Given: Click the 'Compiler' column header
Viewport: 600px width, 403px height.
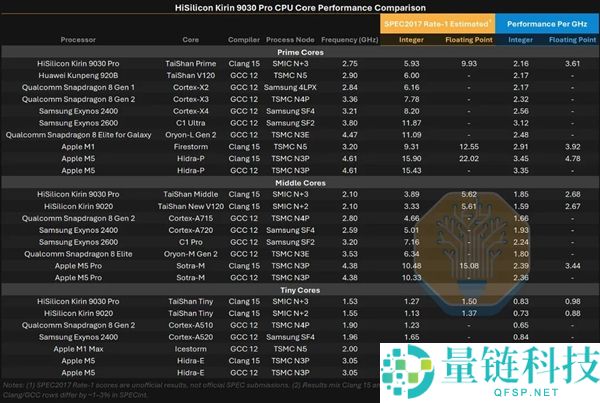Looking at the screenshot, I should [244, 40].
